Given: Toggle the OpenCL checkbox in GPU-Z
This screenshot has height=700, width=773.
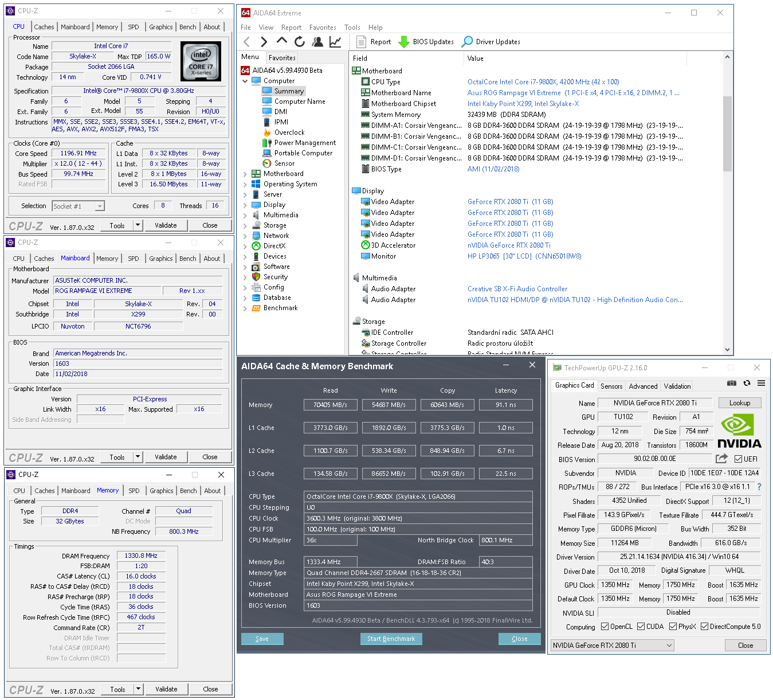Looking at the screenshot, I should click(x=606, y=627).
